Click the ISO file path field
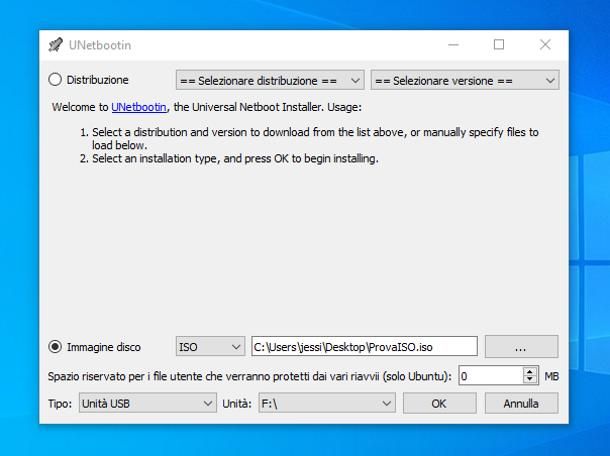 click(x=365, y=346)
